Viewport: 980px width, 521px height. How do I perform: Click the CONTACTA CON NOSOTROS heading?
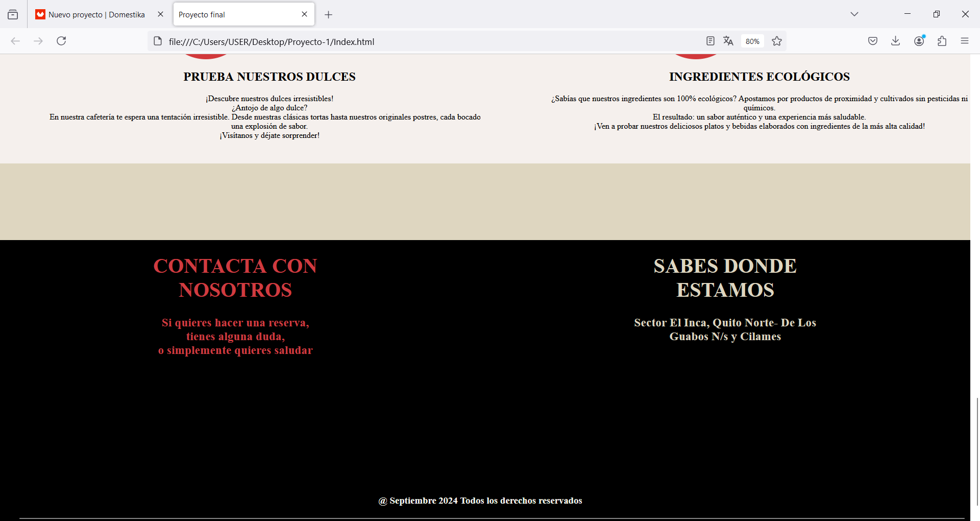click(x=235, y=278)
